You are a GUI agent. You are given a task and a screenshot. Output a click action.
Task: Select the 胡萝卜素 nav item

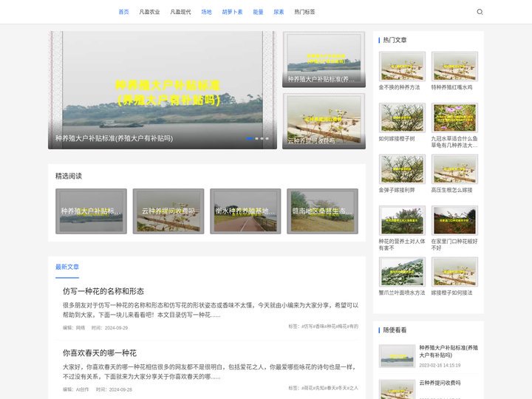232,12
